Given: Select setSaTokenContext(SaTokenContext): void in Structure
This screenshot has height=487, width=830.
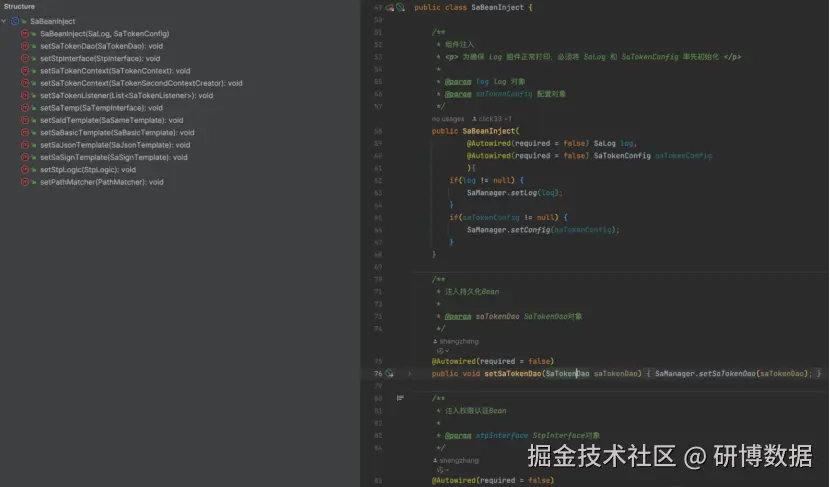Looking at the screenshot, I should tap(115, 70).
